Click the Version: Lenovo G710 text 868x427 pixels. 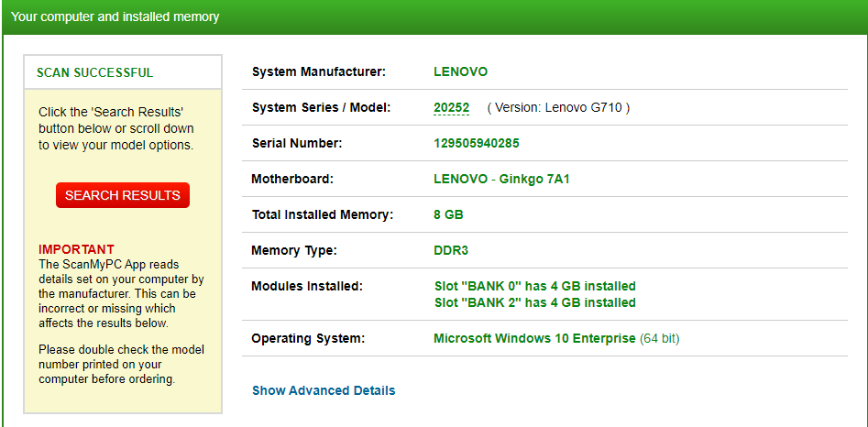coord(558,107)
